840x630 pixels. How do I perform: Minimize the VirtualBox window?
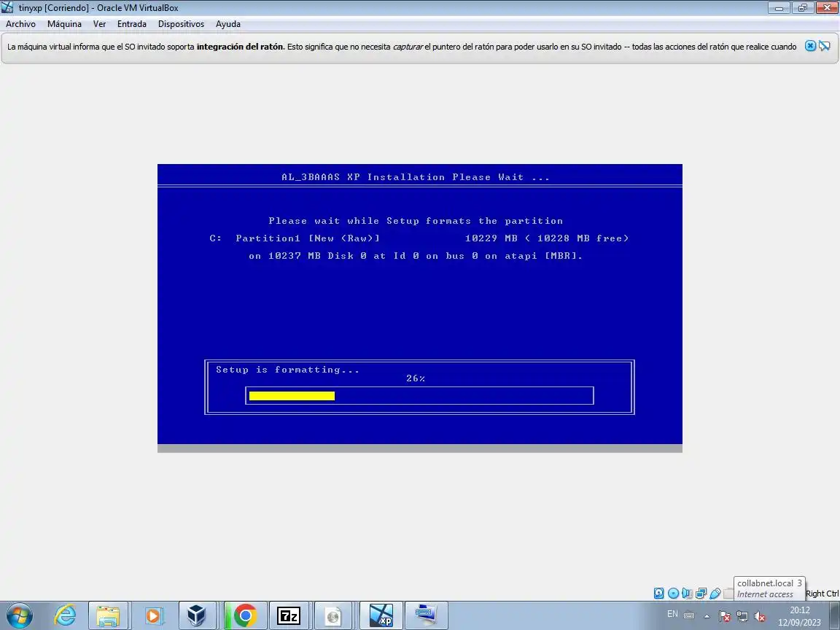779,7
